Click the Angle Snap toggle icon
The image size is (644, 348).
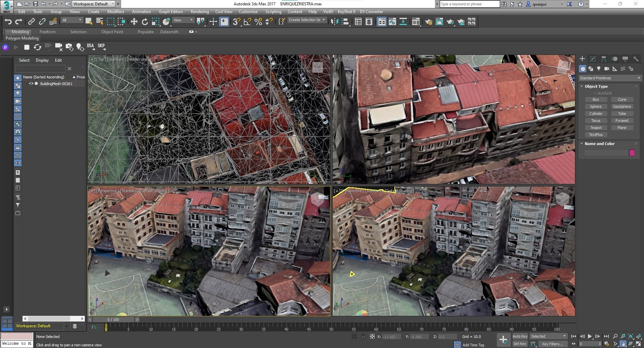pyautogui.click(x=247, y=22)
